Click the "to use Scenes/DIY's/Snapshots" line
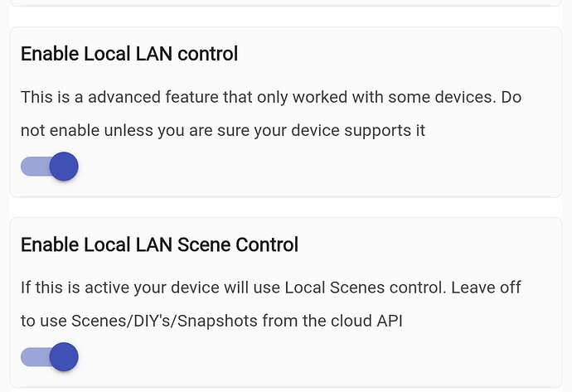Viewport: 572px width, 392px height. coord(211,321)
